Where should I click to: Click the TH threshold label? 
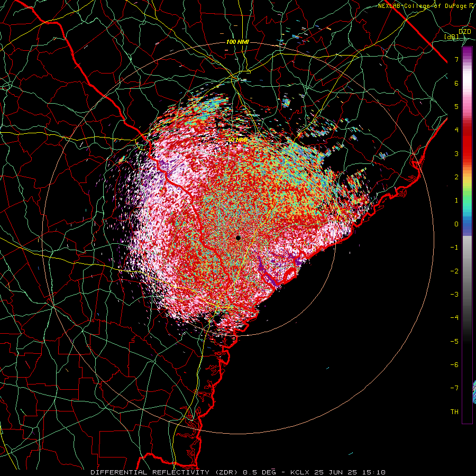click(x=454, y=412)
